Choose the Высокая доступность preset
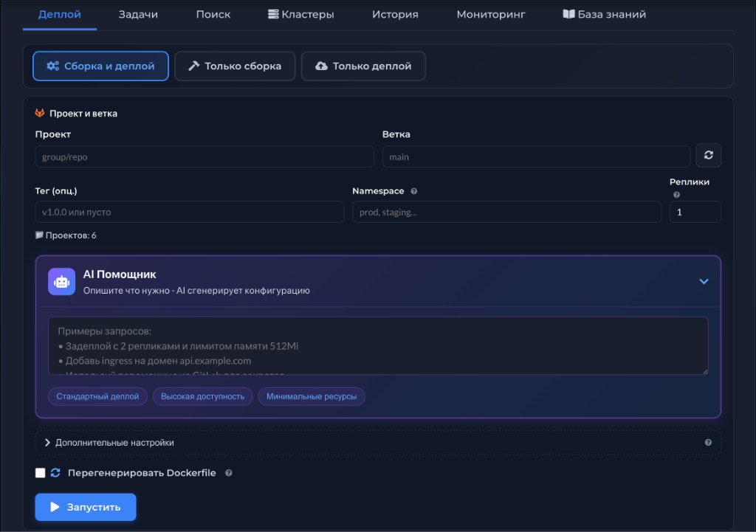 coord(202,396)
